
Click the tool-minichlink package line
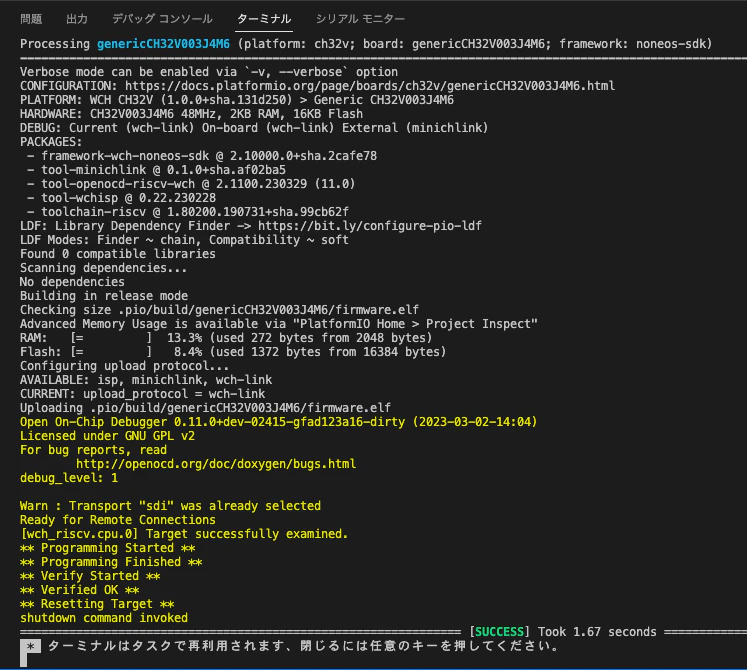click(x=156, y=170)
